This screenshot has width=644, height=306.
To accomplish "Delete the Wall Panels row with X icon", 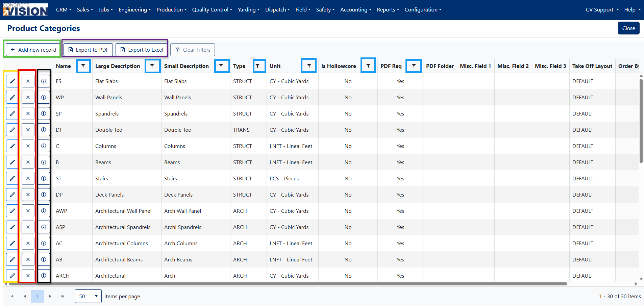I will 28,97.
